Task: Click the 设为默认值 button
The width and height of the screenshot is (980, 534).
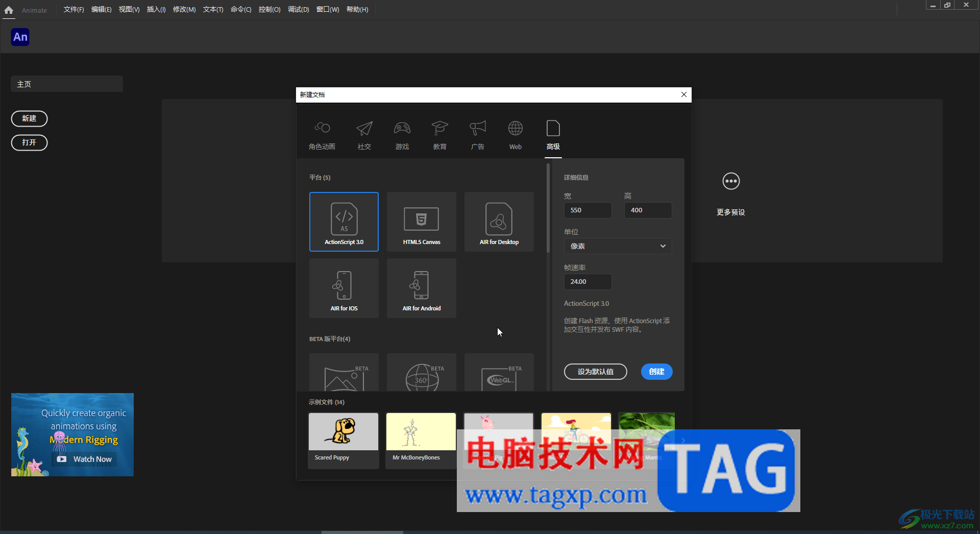Action: (596, 372)
